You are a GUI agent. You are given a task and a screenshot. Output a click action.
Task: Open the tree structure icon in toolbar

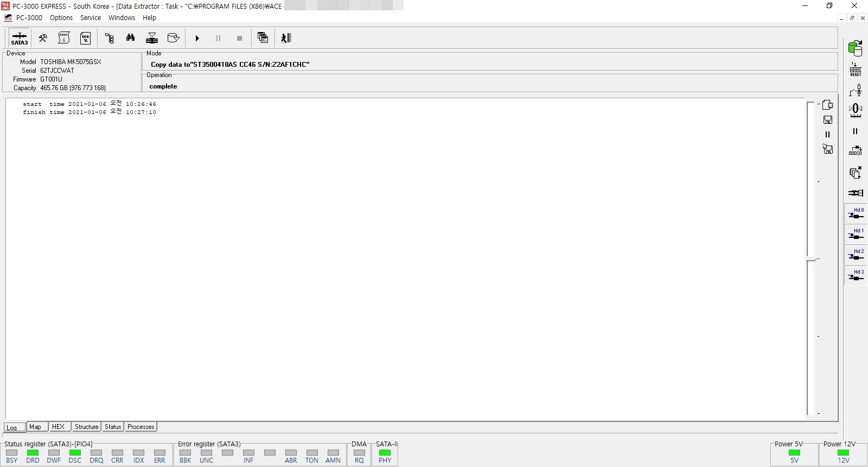[109, 38]
